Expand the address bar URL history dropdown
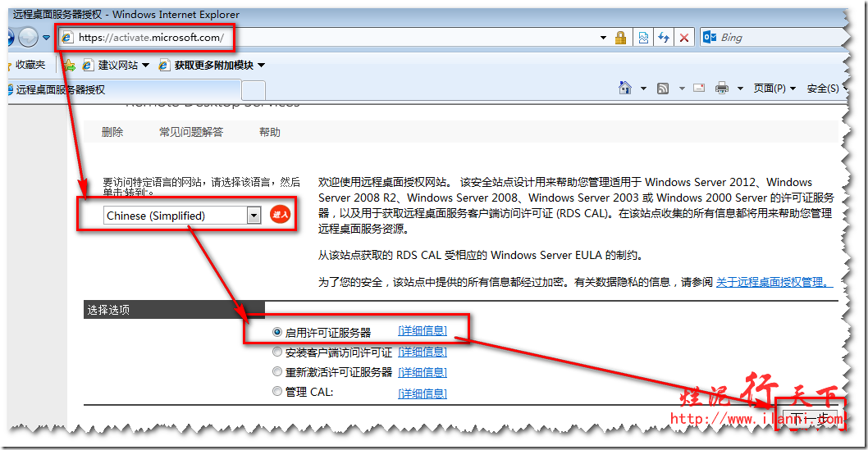Screen dimensions: 868x450 (603, 38)
